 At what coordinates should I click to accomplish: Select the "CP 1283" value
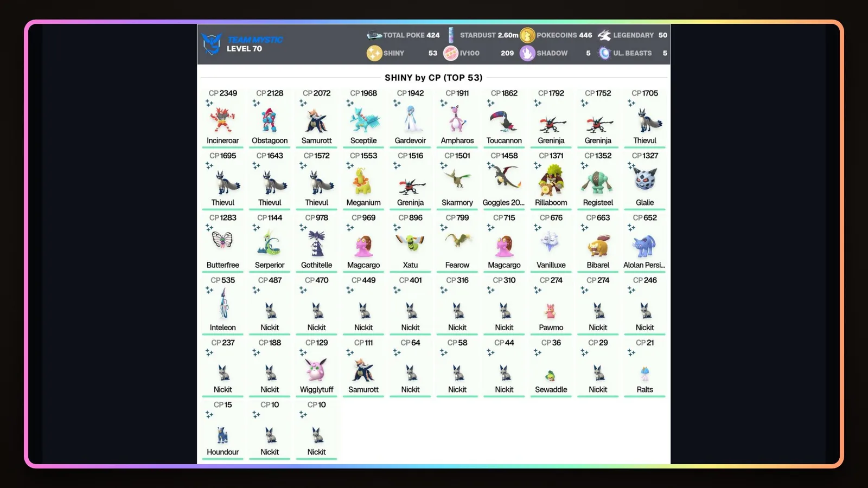tap(223, 218)
